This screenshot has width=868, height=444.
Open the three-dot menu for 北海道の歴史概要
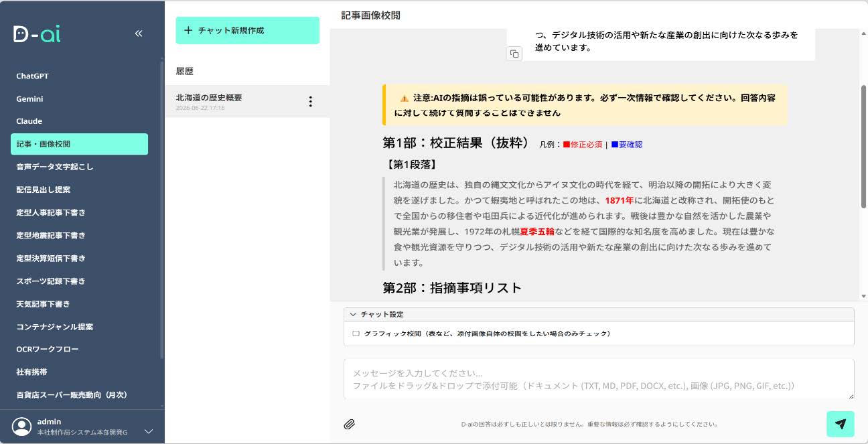pyautogui.click(x=310, y=102)
